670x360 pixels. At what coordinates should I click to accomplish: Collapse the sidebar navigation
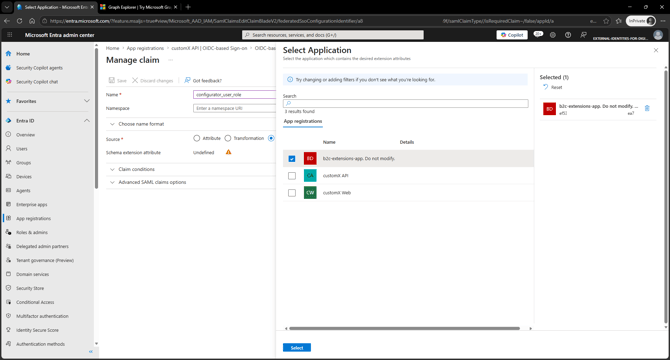91,351
